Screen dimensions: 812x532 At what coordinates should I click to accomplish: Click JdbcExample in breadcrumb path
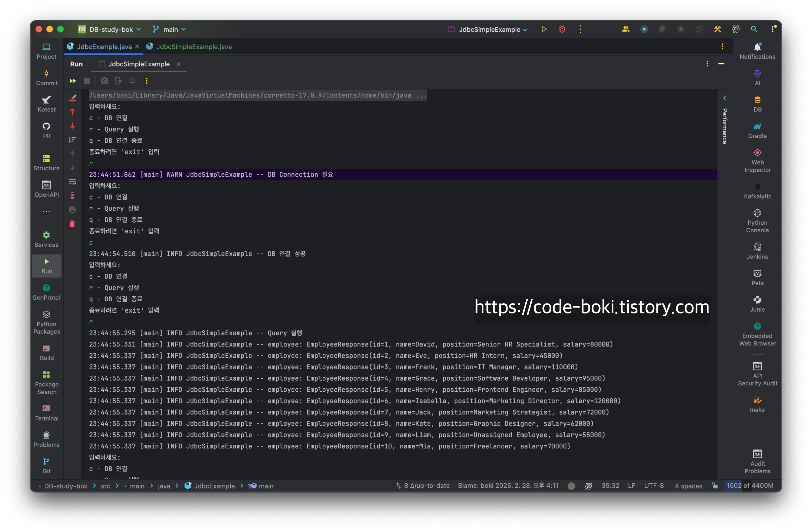coord(214,486)
